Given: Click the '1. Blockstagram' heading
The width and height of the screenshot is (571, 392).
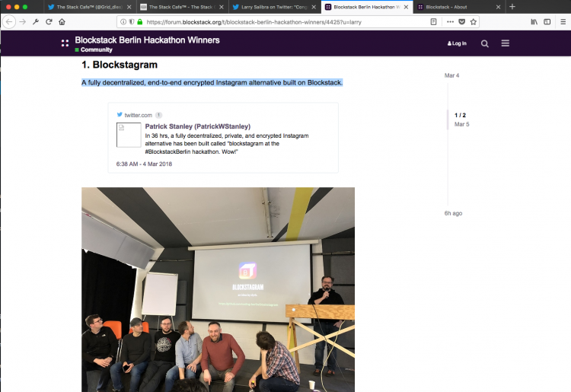Looking at the screenshot, I should click(x=120, y=65).
